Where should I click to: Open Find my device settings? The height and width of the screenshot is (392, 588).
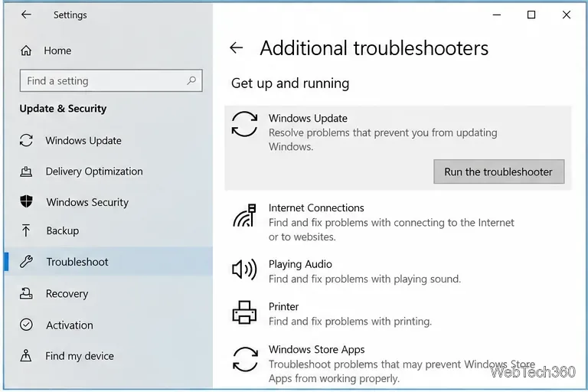80,356
